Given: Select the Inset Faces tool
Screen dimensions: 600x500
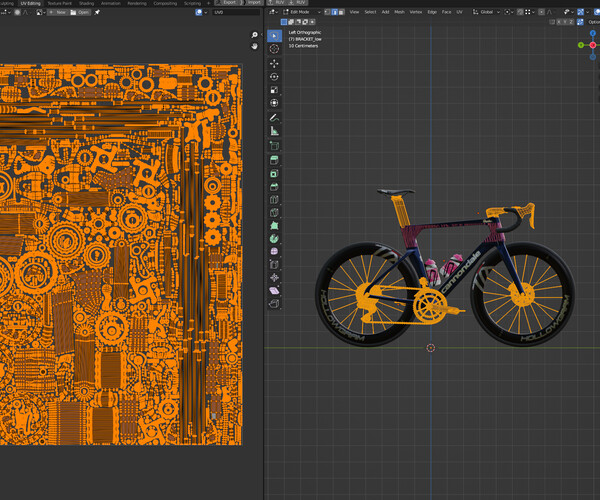Looking at the screenshot, I should [x=274, y=174].
